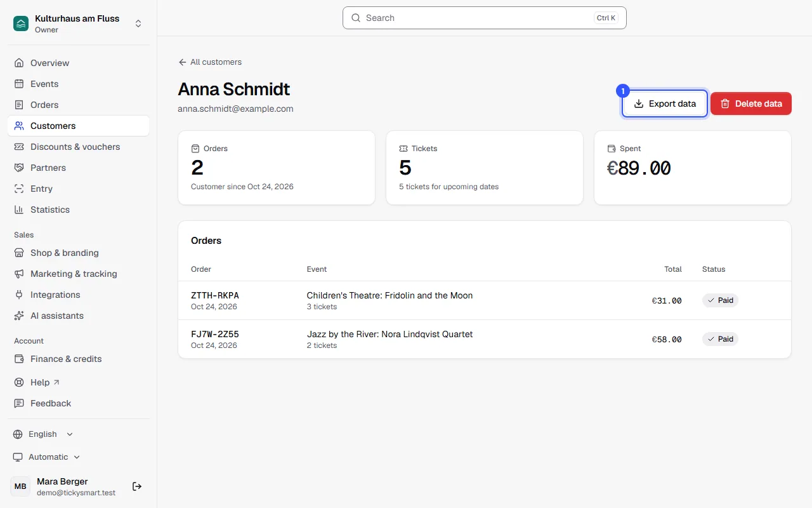Viewport: 812px width, 508px height.
Task: Open the Help external link
Action: point(79,382)
